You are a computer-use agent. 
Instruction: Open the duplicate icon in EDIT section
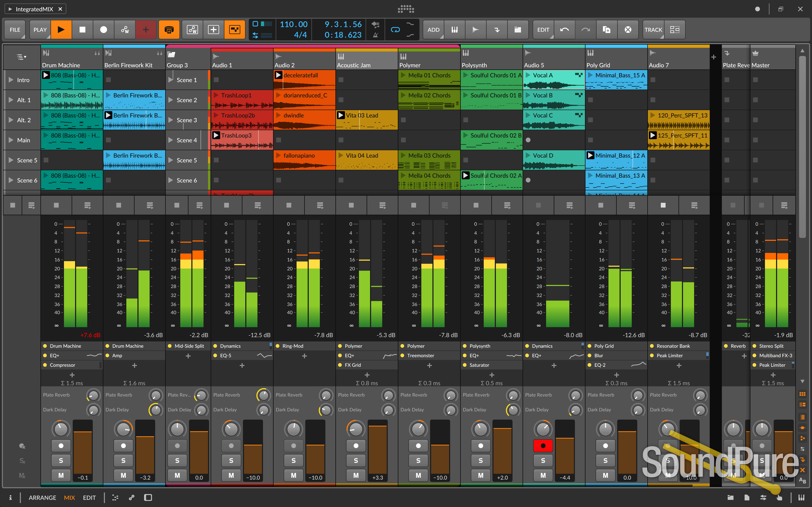click(x=606, y=30)
